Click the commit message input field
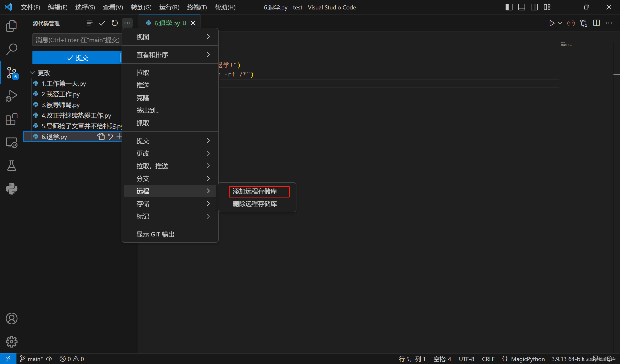620x364 pixels. (77, 40)
